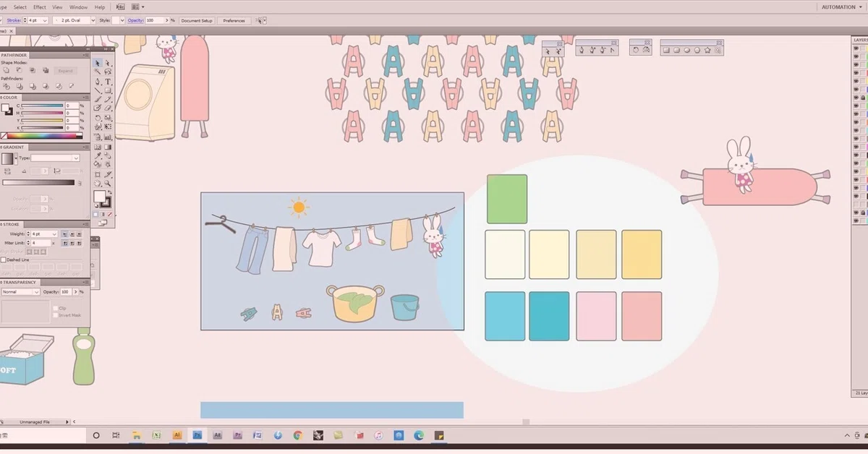Open Photoshop from the taskbar

[197, 435]
